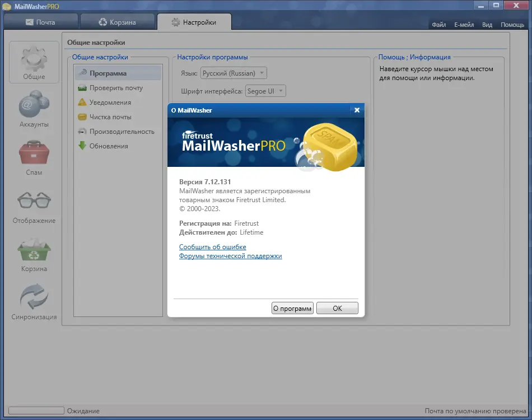
Task: Open the Общие settings gear icon
Action: click(34, 62)
